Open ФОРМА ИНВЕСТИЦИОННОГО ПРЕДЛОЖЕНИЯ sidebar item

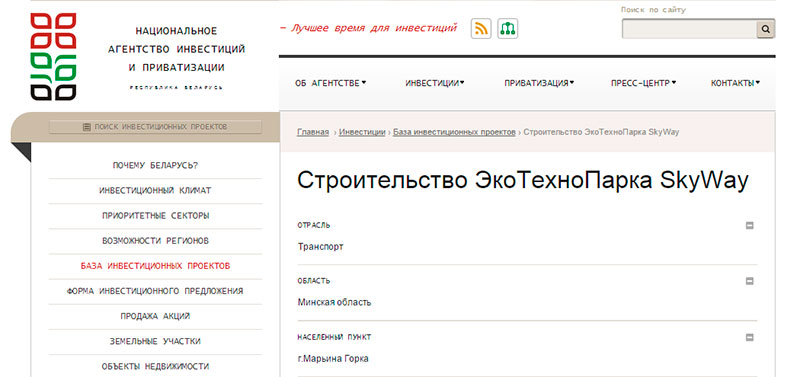coord(155,291)
